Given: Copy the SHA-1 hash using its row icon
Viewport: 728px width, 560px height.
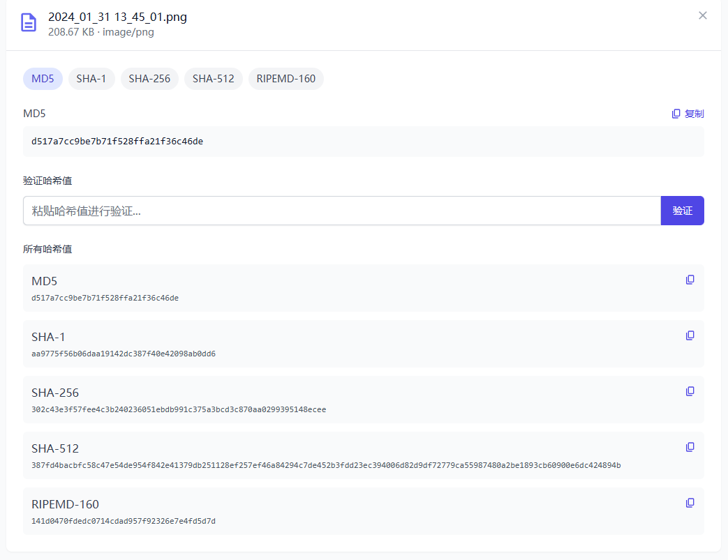Looking at the screenshot, I should [x=690, y=335].
